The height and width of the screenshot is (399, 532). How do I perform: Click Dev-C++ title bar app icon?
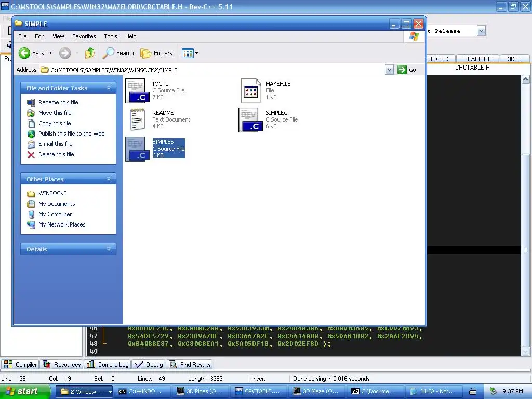[5, 6]
